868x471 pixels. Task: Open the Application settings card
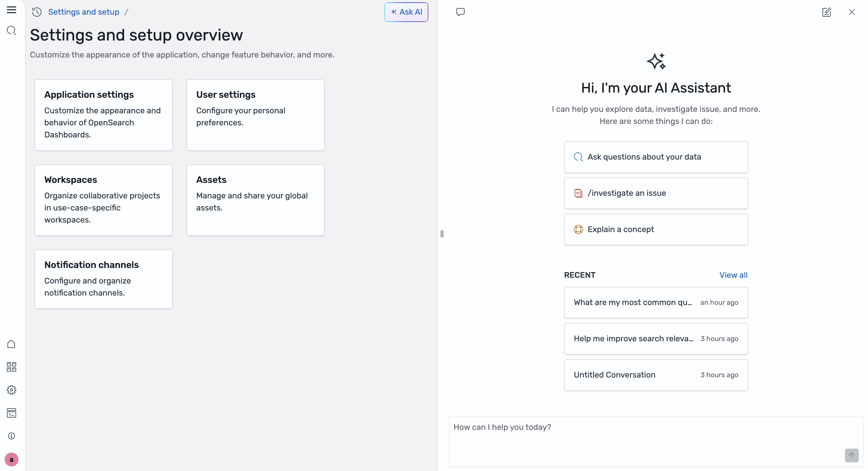click(103, 115)
